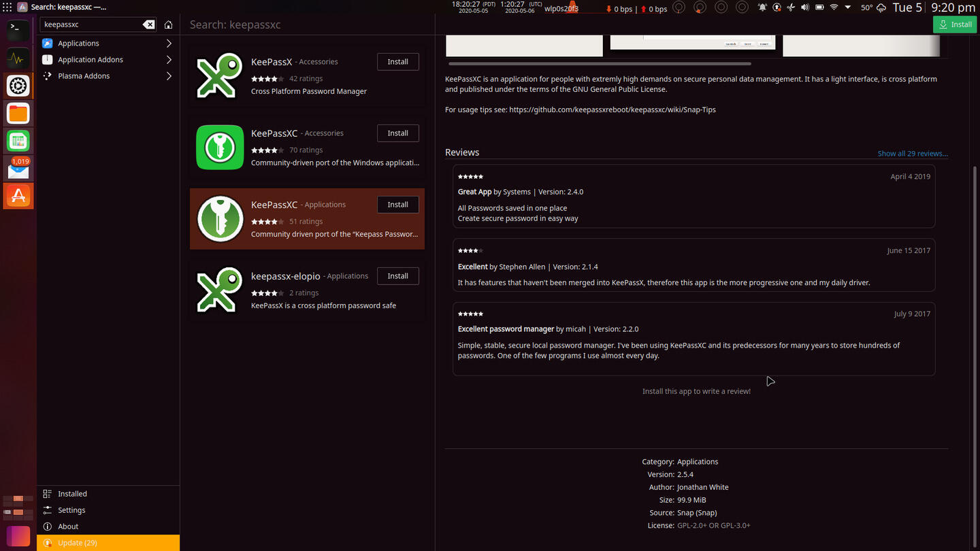Click the green KeePassXC Accessories icon
This screenshot has height=551, width=980.
[x=220, y=147]
